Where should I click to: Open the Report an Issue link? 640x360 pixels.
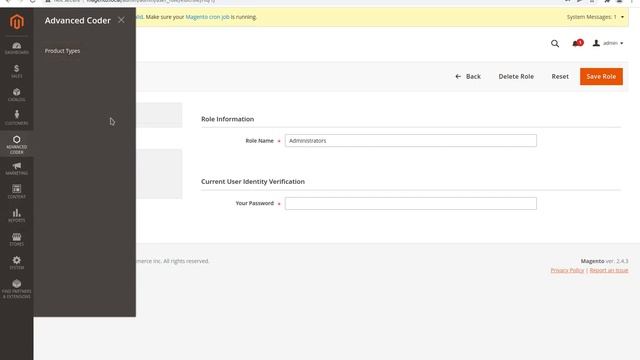coord(609,270)
